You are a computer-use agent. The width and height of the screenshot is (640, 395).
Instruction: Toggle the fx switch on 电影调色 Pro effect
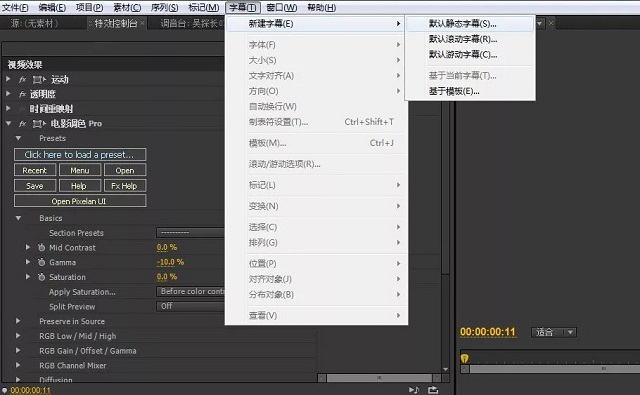click(x=22, y=124)
